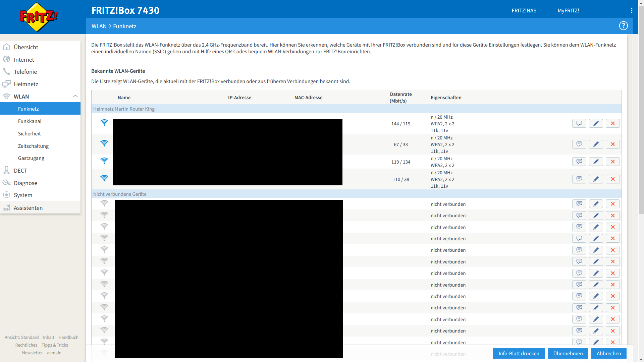
Task: Expand the System section
Action: click(x=22, y=195)
